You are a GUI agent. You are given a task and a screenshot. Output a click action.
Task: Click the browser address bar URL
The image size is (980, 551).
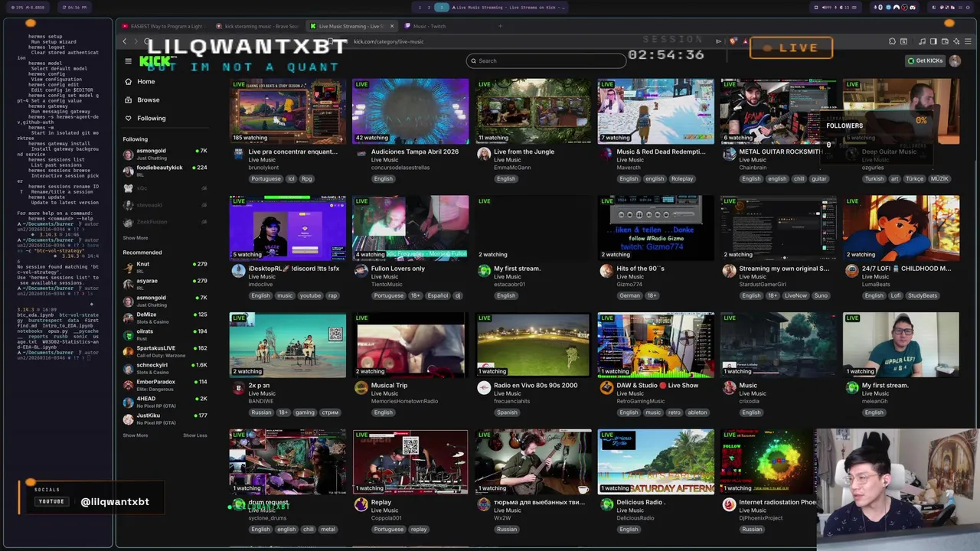(x=388, y=41)
